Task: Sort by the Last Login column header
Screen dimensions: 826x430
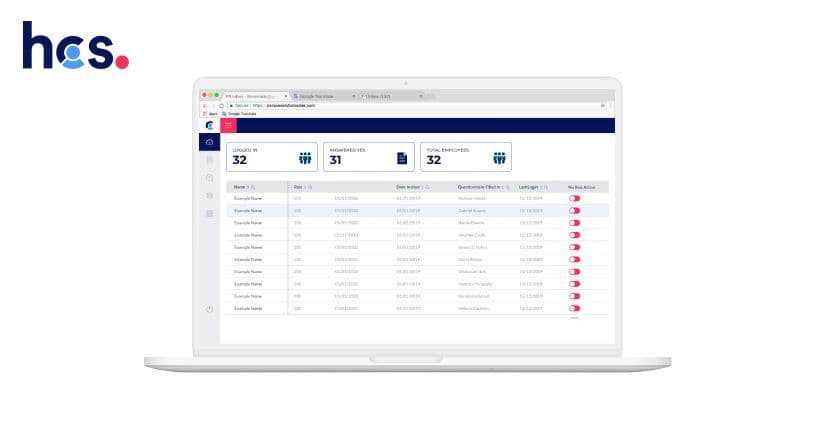Action: point(529,187)
